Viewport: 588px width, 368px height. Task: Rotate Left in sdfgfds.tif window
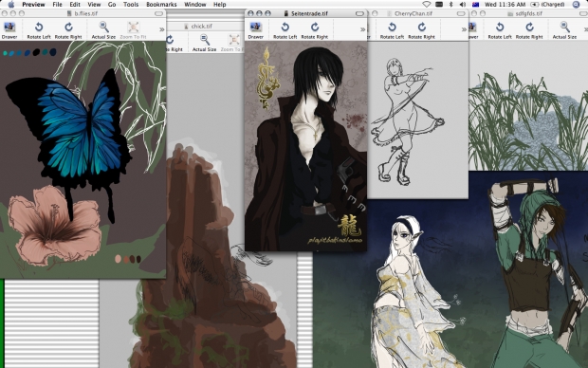click(500, 30)
